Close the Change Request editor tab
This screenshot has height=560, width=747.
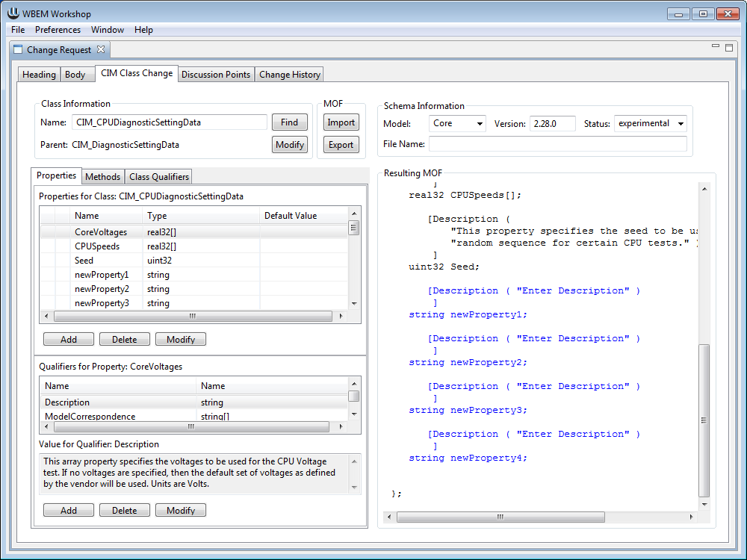101,49
